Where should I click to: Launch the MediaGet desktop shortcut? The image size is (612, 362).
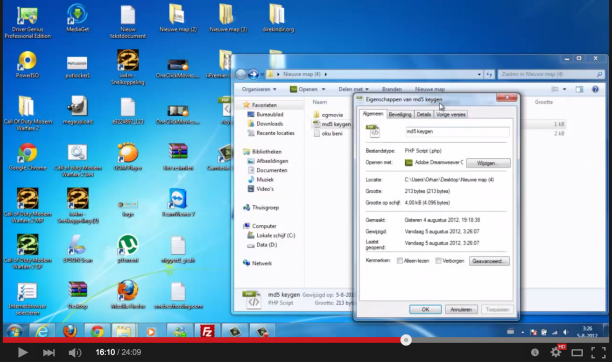tap(77, 19)
